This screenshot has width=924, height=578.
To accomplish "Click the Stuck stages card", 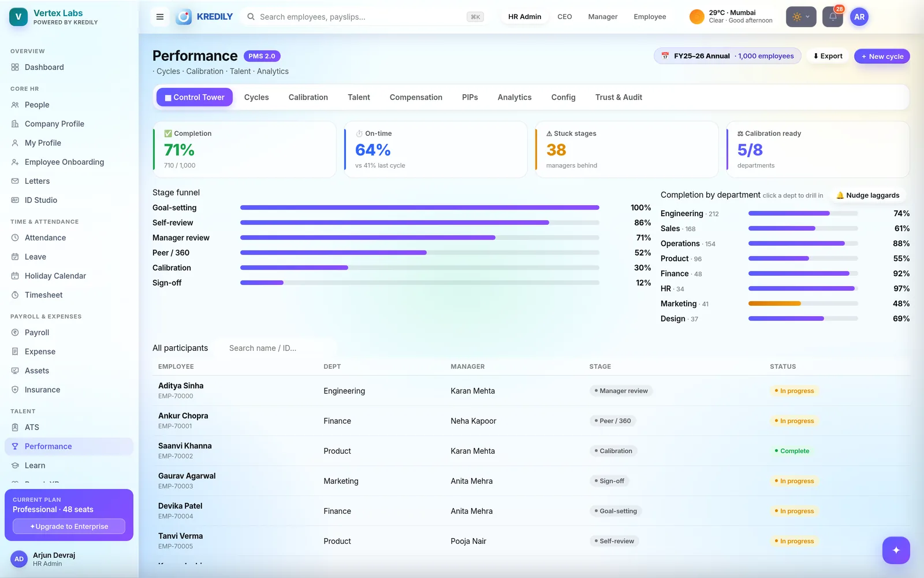I will (x=627, y=149).
